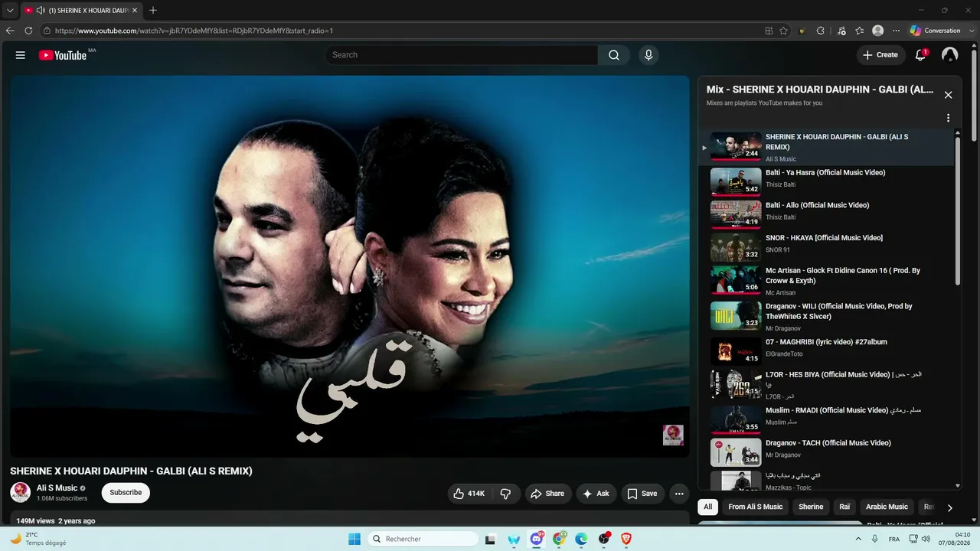The height and width of the screenshot is (551, 980).
Task: Start voice search with the microphone
Action: (x=648, y=55)
